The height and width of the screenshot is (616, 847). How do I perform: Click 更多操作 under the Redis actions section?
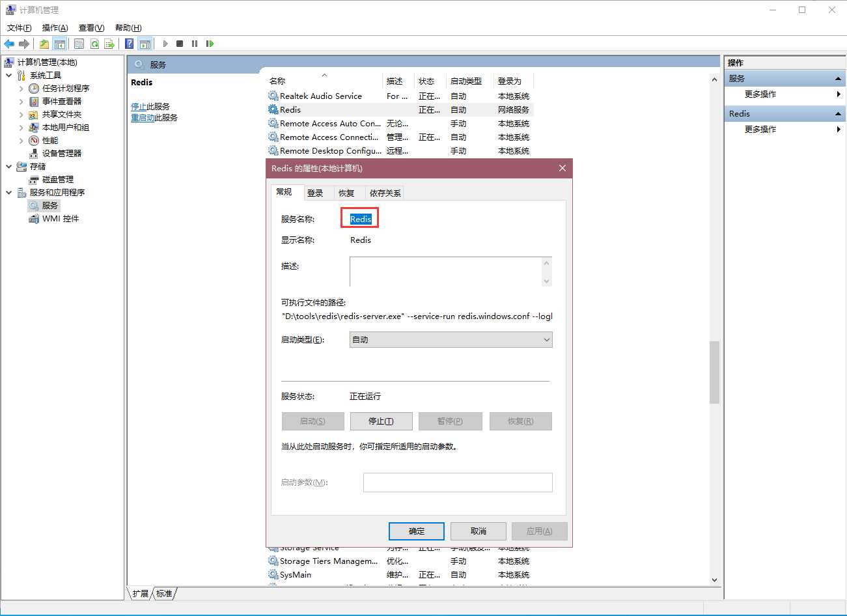point(760,130)
